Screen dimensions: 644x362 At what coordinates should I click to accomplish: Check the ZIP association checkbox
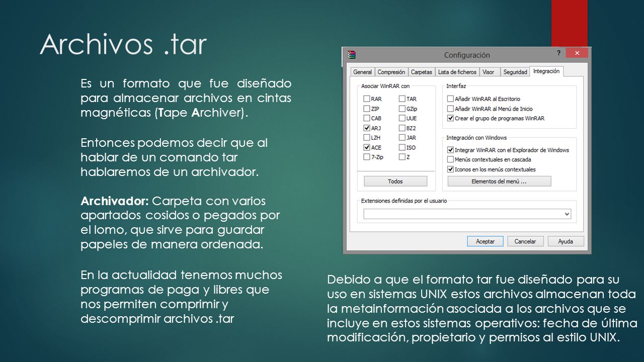pyautogui.click(x=367, y=109)
